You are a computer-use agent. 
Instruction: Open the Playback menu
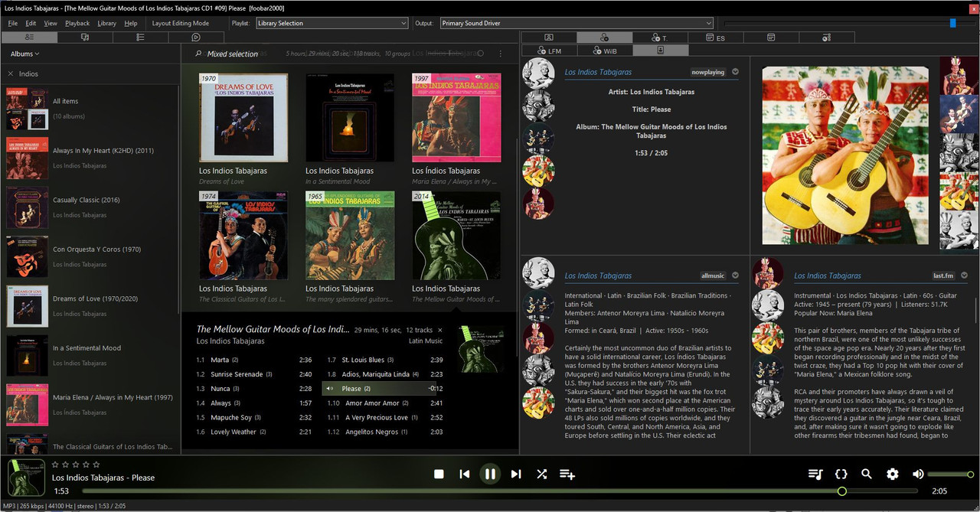(x=77, y=23)
